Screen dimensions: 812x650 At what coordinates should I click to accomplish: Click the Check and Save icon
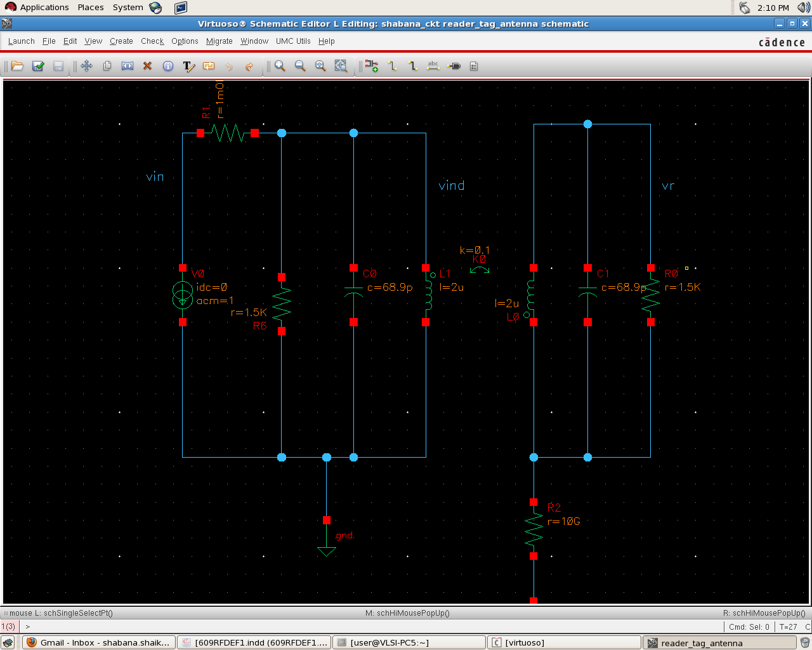38,66
